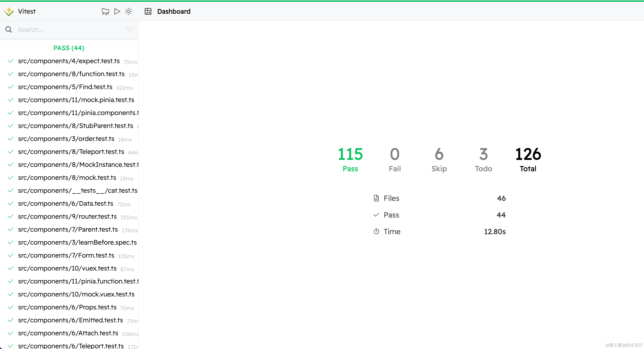Open src/components/4/expect.test.ts file

pos(69,61)
